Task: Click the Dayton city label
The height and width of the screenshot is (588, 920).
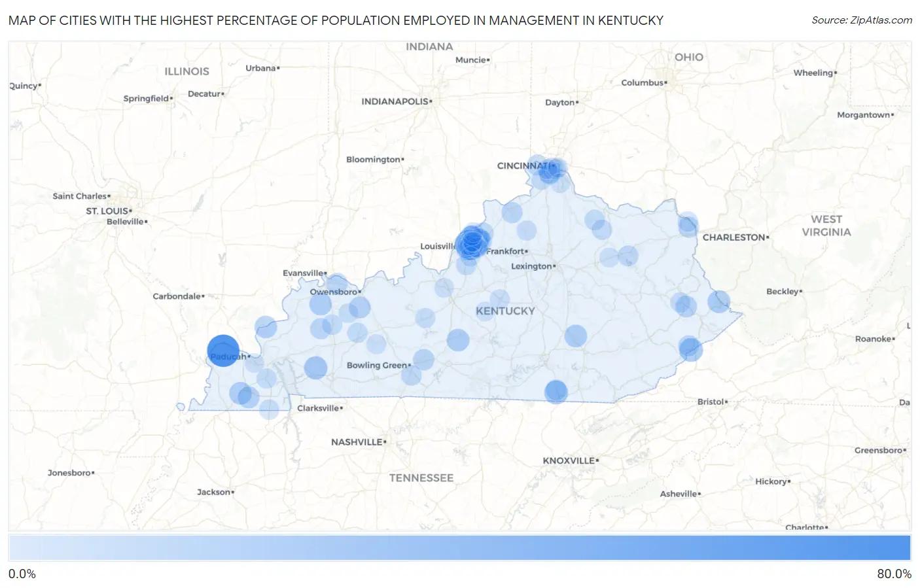Action: [560, 103]
